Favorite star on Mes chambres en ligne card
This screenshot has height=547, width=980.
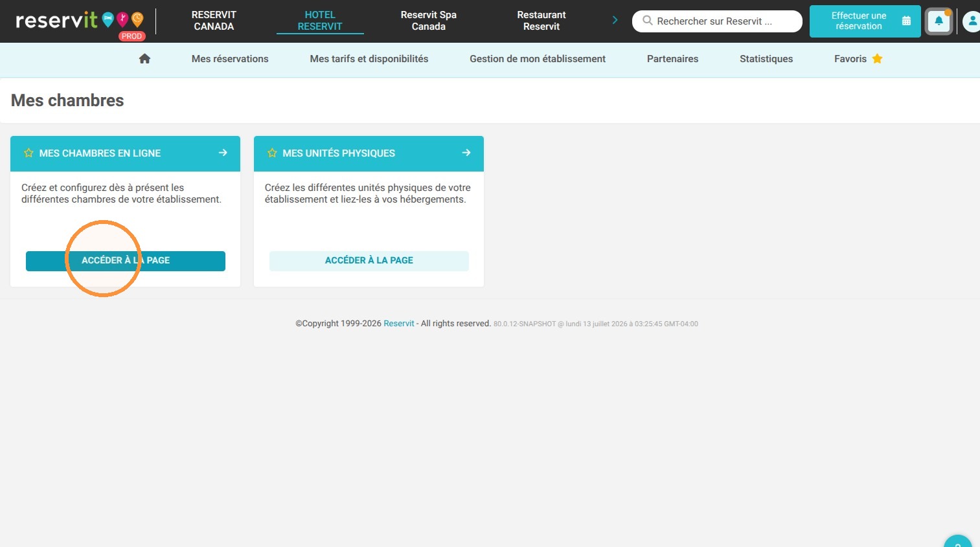pyautogui.click(x=28, y=153)
